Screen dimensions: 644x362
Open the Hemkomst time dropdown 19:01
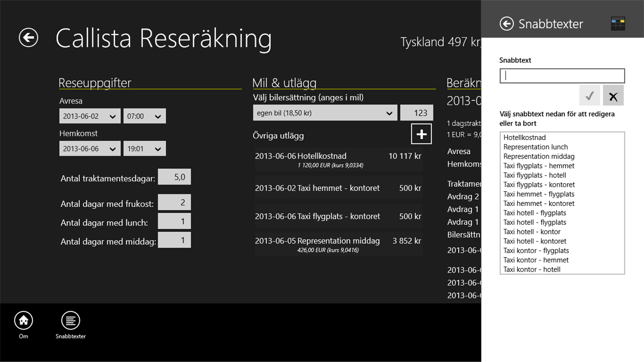pos(144,148)
